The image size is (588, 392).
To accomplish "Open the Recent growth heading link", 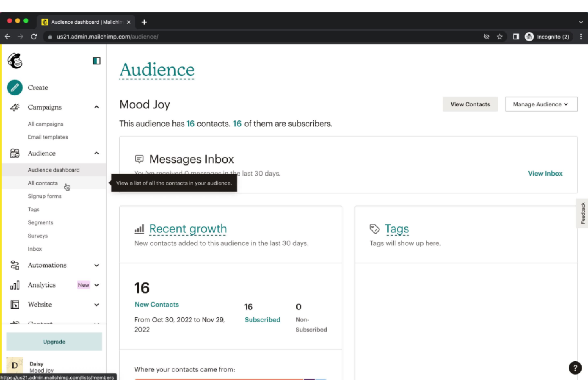I will (x=188, y=229).
